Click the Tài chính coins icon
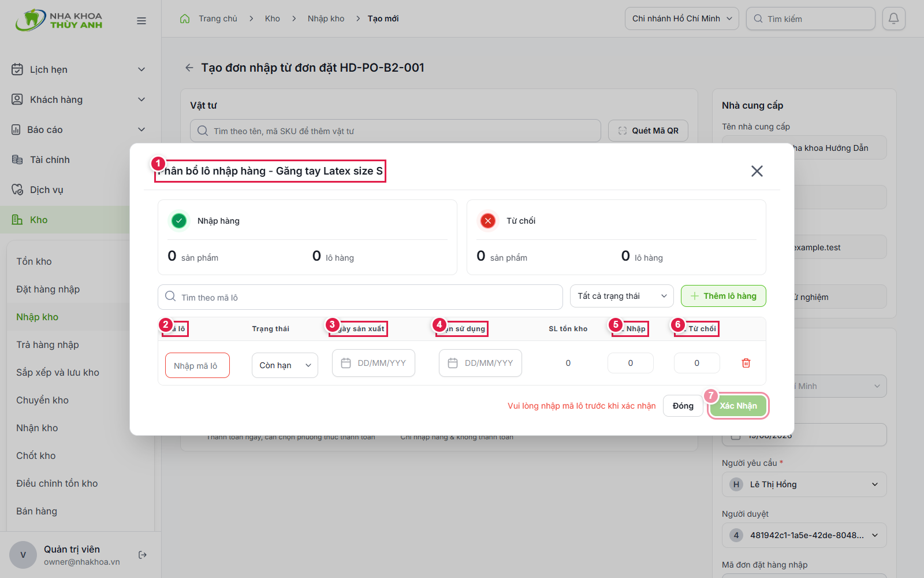The image size is (924, 578). click(17, 160)
